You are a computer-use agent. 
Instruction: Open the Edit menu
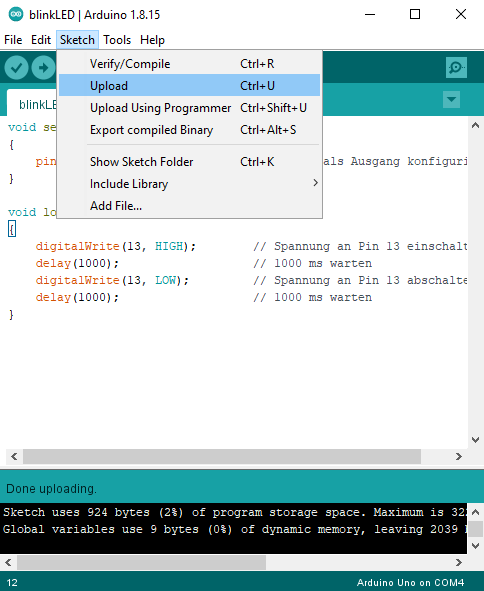point(41,40)
